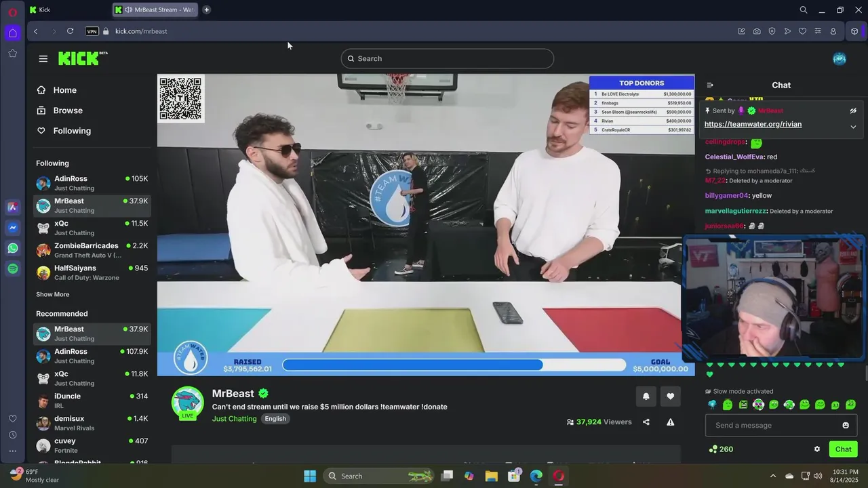Click the donation progress bar
868x488 pixels.
[x=454, y=365]
